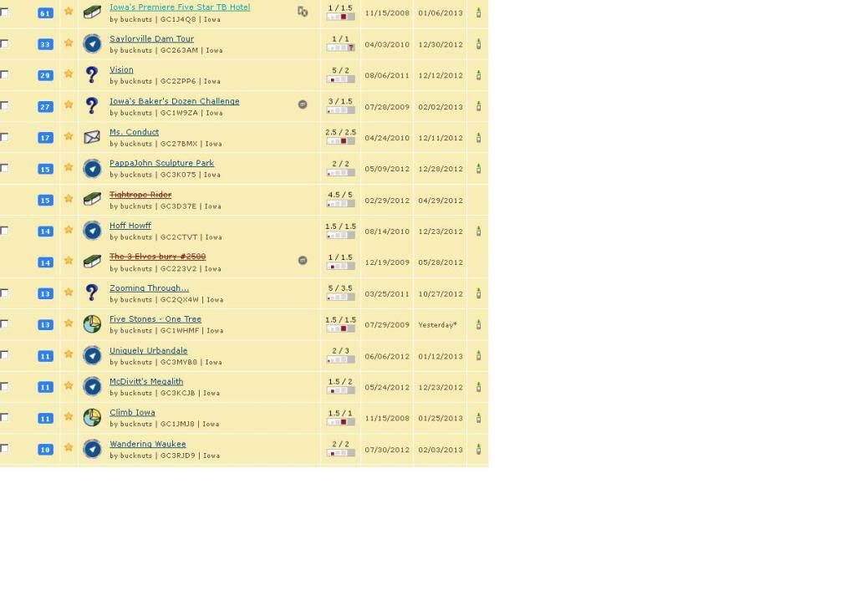Click the 5 / 3.5 difficulty terrain rating
The width and height of the screenshot is (856, 616).
340,288
